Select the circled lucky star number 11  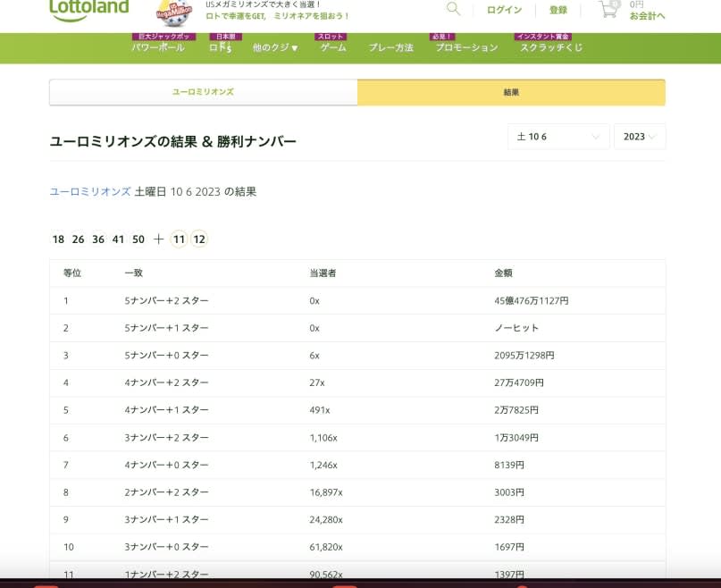[x=179, y=239]
